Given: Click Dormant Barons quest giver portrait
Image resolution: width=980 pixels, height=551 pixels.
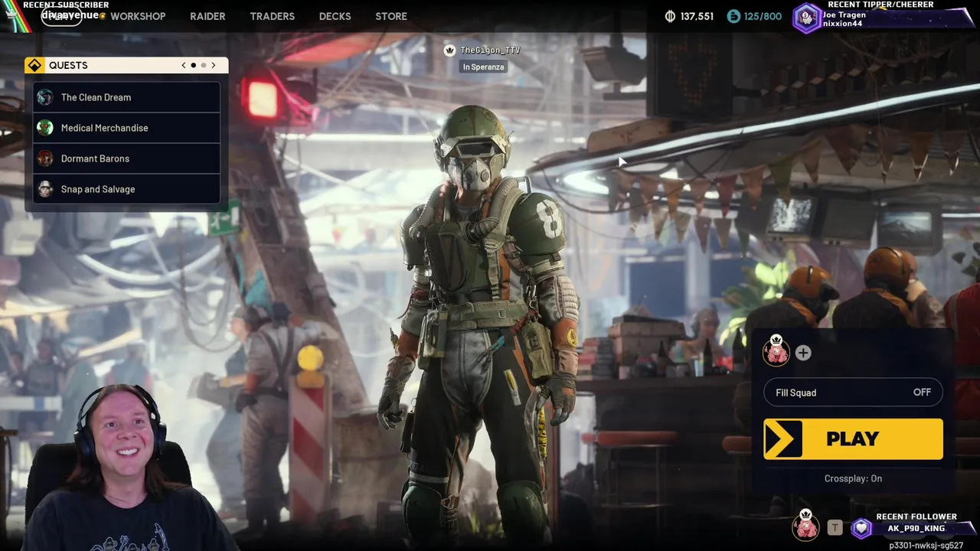Looking at the screenshot, I should pos(45,158).
